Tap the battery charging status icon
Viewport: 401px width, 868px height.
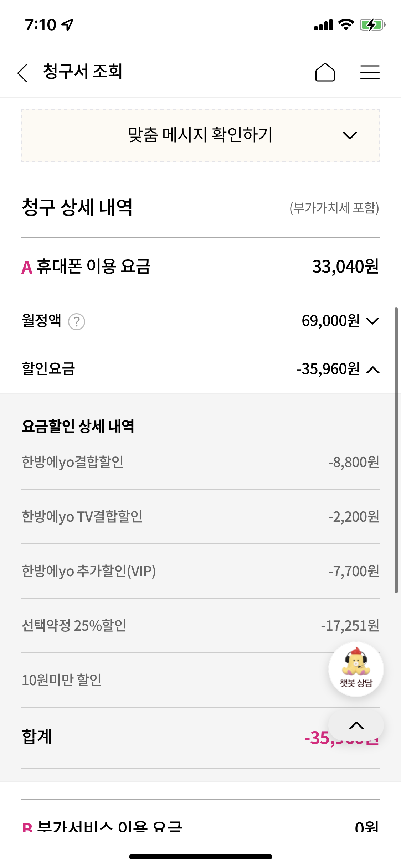pyautogui.click(x=372, y=25)
